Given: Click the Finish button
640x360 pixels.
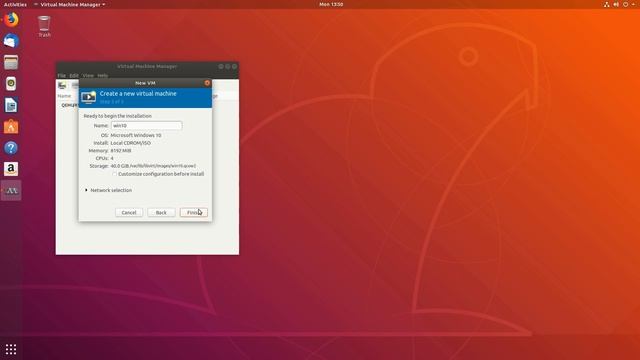Looking at the screenshot, I should (193, 213).
